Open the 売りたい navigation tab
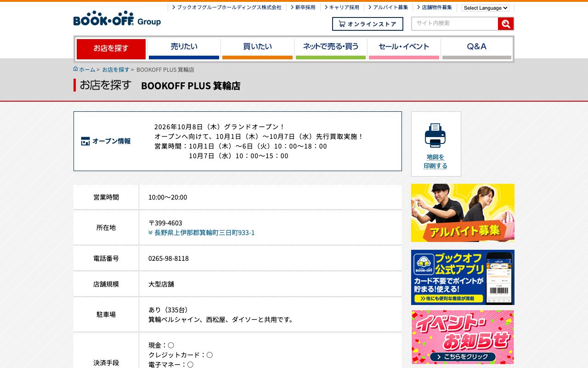The width and height of the screenshot is (588, 368). coord(184,49)
